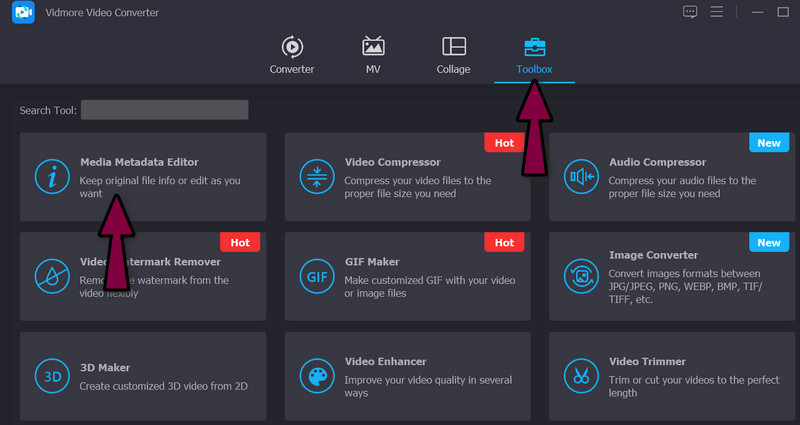The height and width of the screenshot is (425, 800).
Task: Click the Image Converter icon
Action: [580, 275]
